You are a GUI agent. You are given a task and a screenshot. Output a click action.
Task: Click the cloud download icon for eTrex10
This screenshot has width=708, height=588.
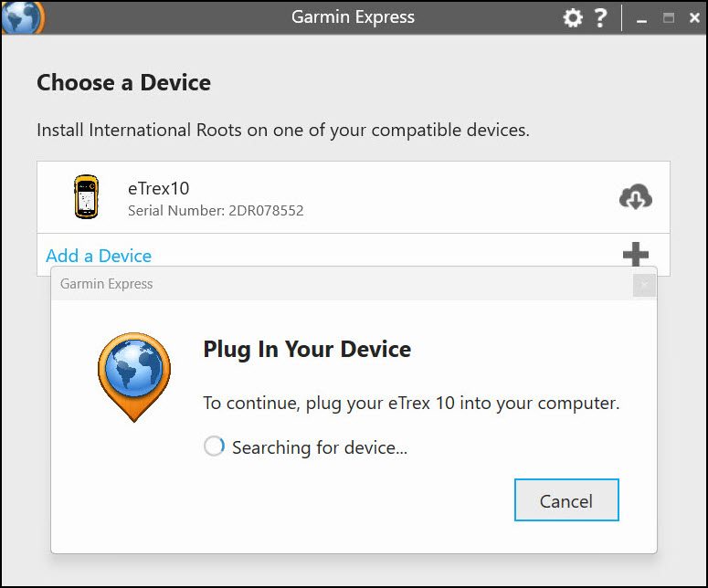pyautogui.click(x=635, y=196)
